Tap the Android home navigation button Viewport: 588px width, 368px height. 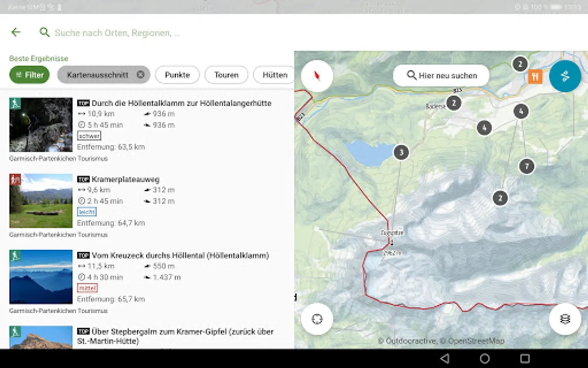(485, 359)
